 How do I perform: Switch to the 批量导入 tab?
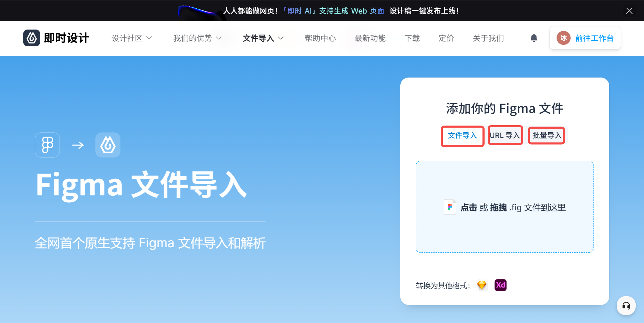[x=547, y=136]
